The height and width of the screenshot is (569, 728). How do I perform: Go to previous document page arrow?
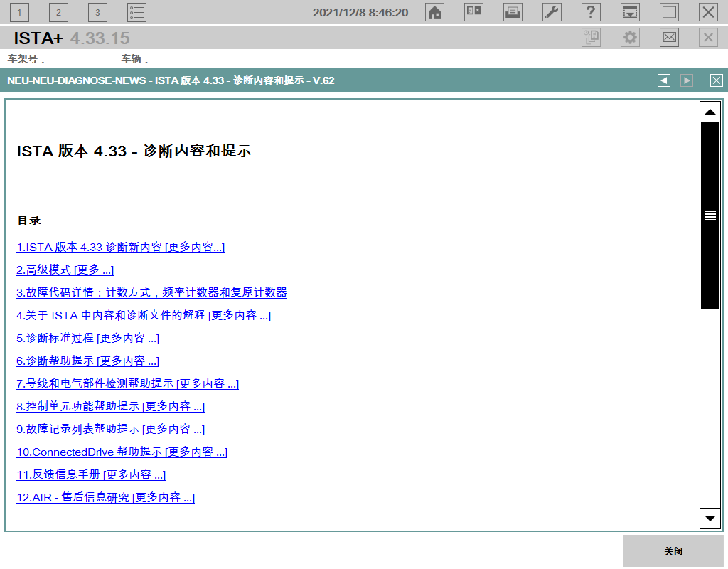click(x=664, y=80)
